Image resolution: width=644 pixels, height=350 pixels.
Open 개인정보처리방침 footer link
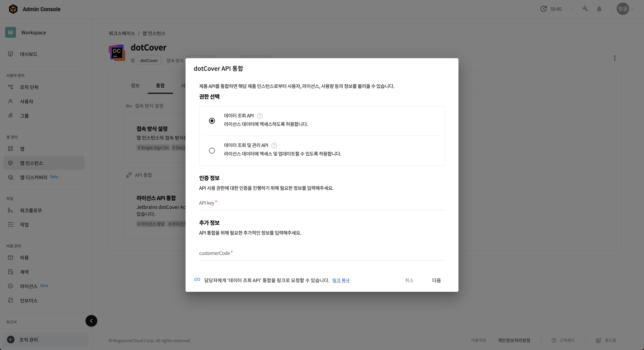coord(514,340)
